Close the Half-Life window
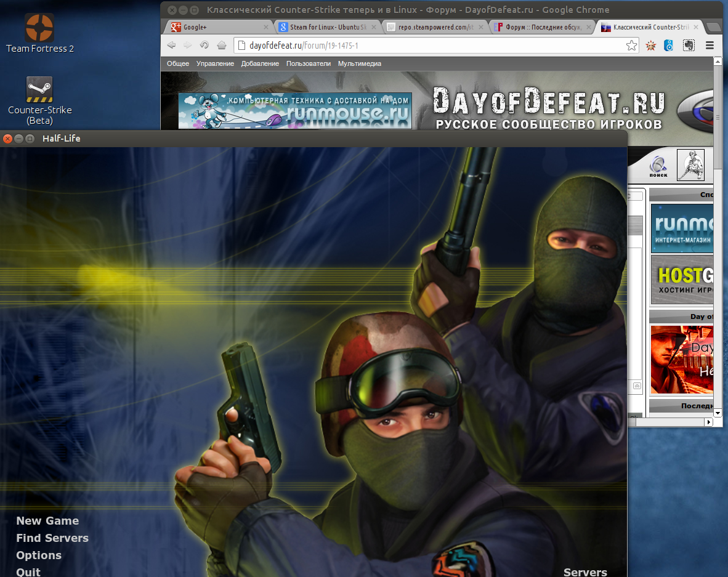 7,139
